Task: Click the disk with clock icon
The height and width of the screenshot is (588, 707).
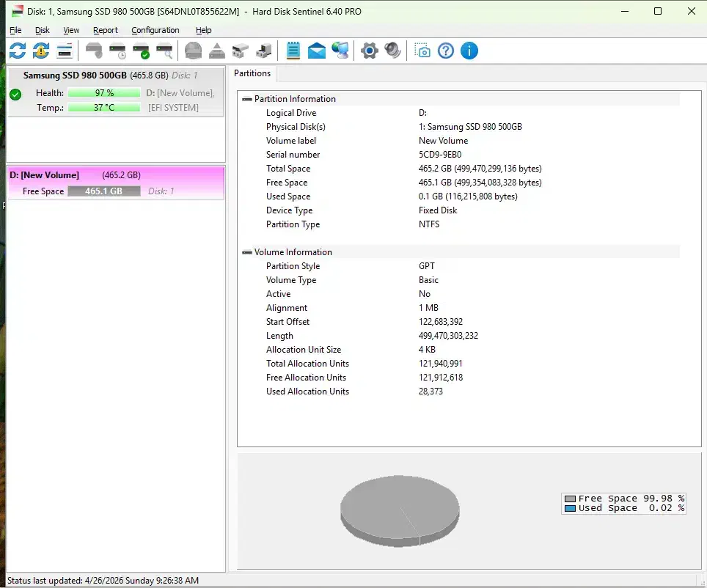Action: pos(117,51)
